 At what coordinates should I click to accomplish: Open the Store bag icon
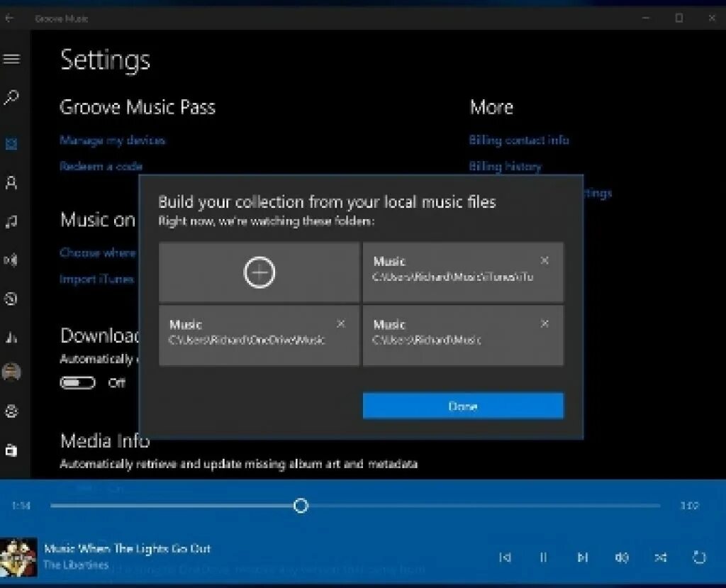(x=11, y=450)
